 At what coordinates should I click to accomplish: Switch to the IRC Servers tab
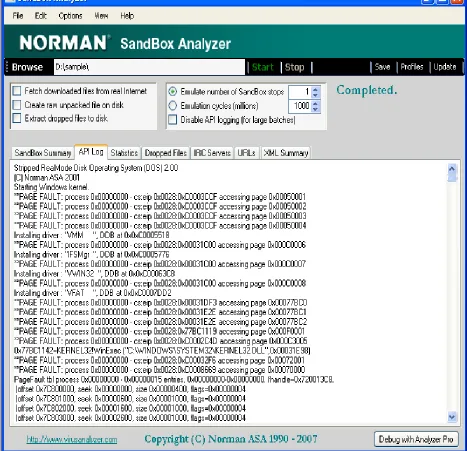(212, 153)
